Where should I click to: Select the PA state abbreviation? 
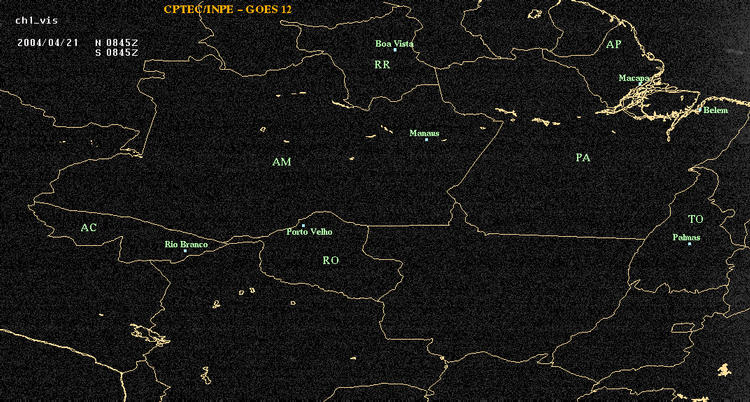pos(583,157)
